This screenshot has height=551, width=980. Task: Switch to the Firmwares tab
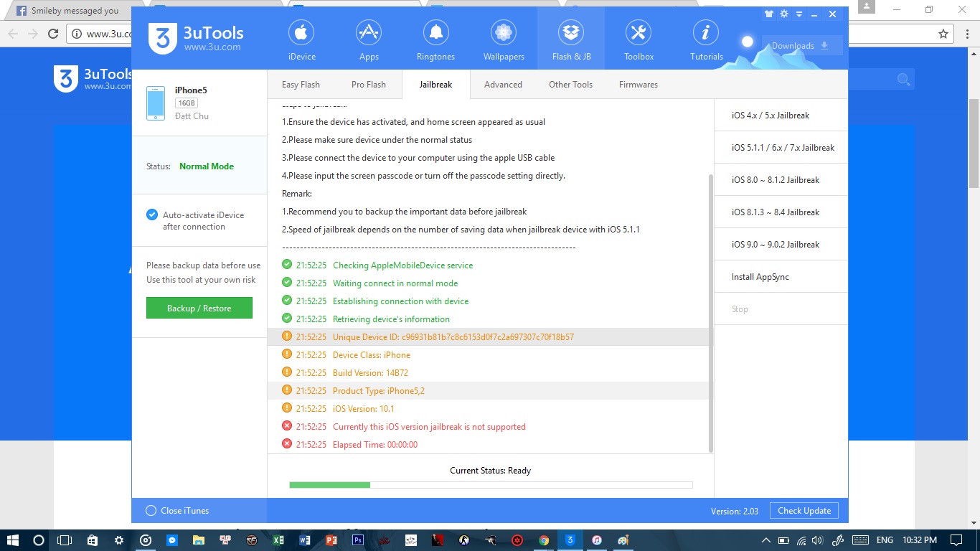pyautogui.click(x=639, y=85)
